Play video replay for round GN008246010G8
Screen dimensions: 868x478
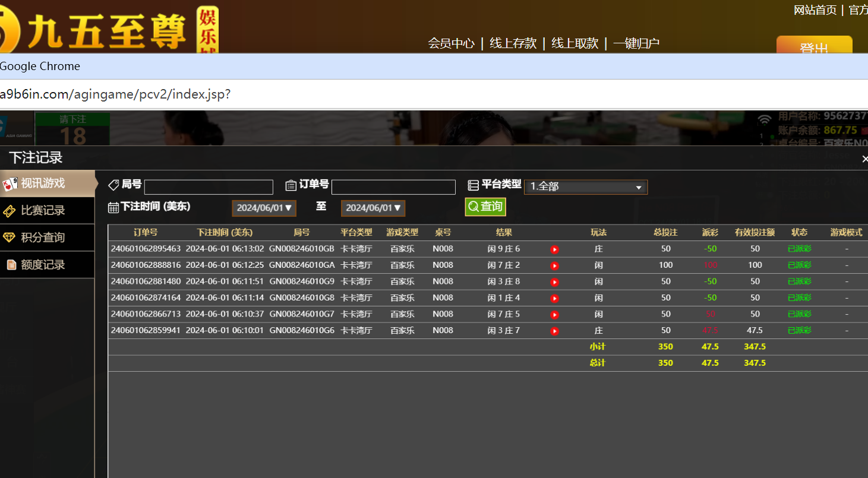click(x=554, y=299)
